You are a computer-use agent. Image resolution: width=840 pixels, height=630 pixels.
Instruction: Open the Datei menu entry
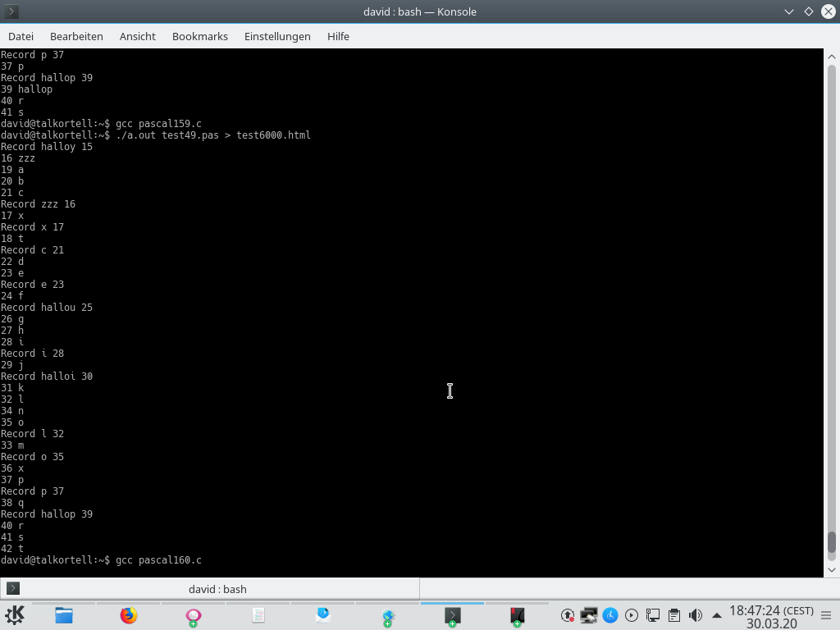tap(21, 36)
